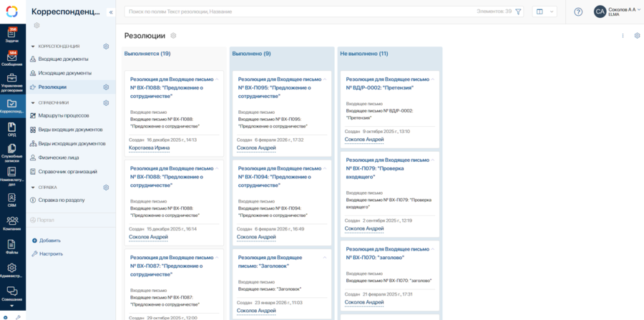Open Сообщения in the left sidebar
Screen dimensions: 644x320
point(12,58)
